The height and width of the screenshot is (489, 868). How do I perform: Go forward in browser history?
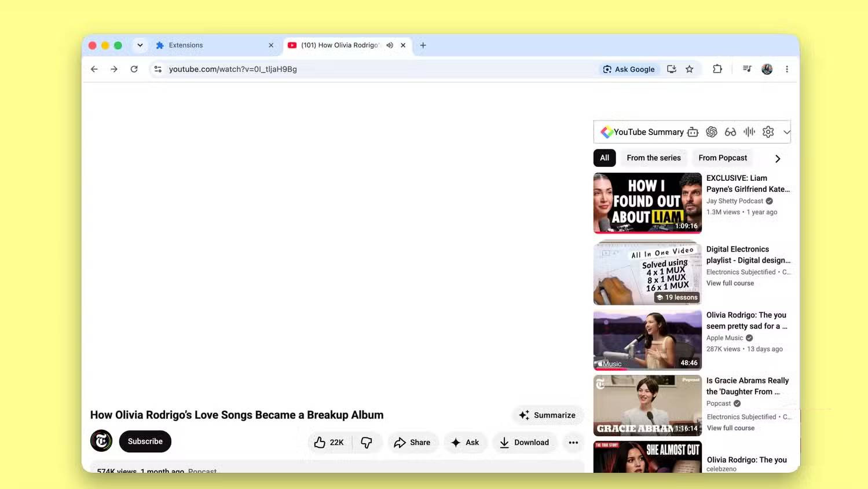click(114, 69)
